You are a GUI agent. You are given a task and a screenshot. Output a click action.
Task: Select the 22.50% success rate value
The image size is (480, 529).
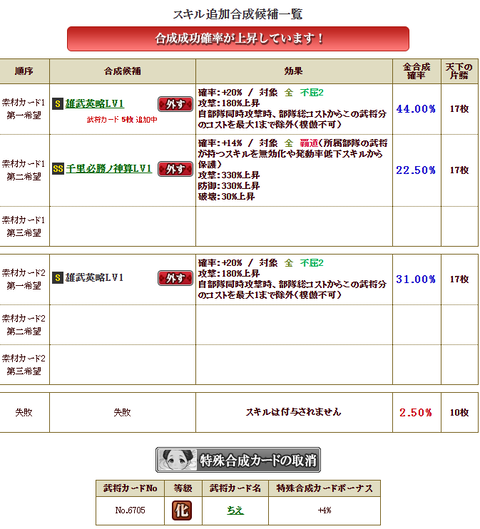click(416, 170)
